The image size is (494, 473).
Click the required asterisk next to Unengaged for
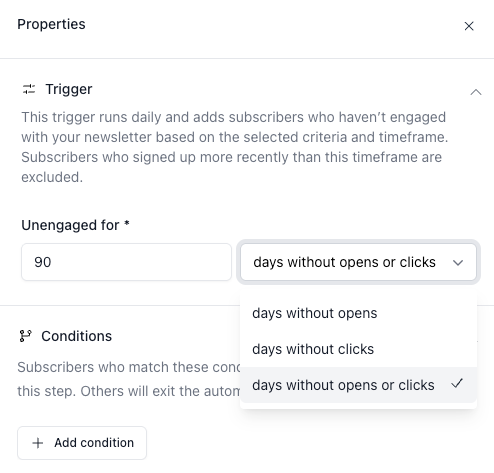coord(127,223)
